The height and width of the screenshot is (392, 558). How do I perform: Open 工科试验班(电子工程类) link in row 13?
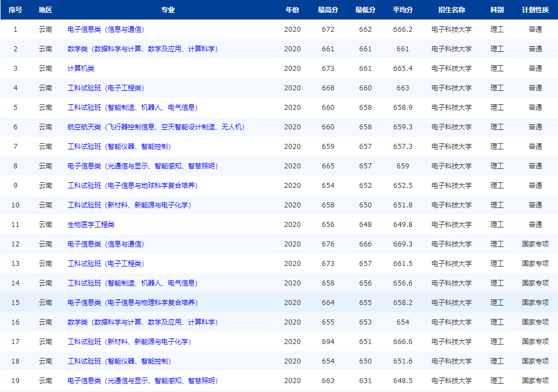click(105, 264)
